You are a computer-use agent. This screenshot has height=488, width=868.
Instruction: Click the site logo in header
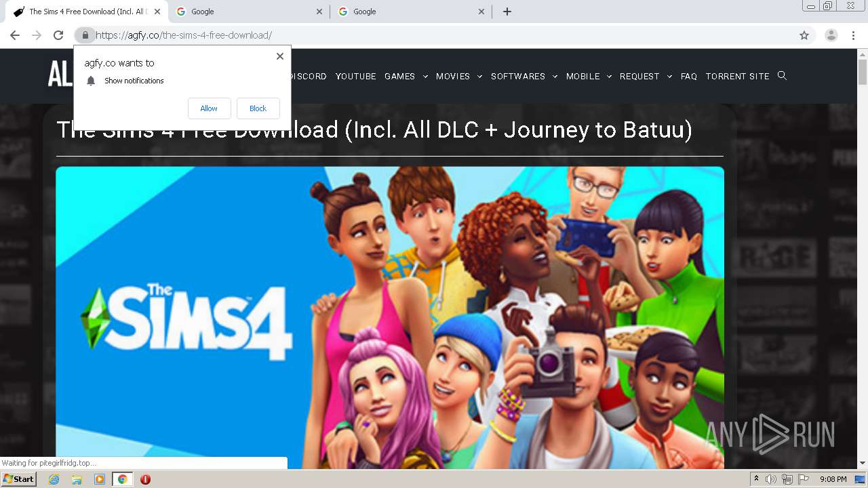click(60, 74)
